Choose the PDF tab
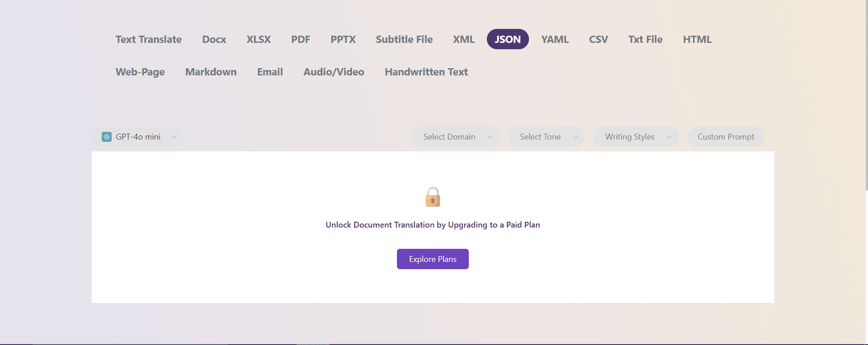This screenshot has width=868, height=345. click(301, 39)
